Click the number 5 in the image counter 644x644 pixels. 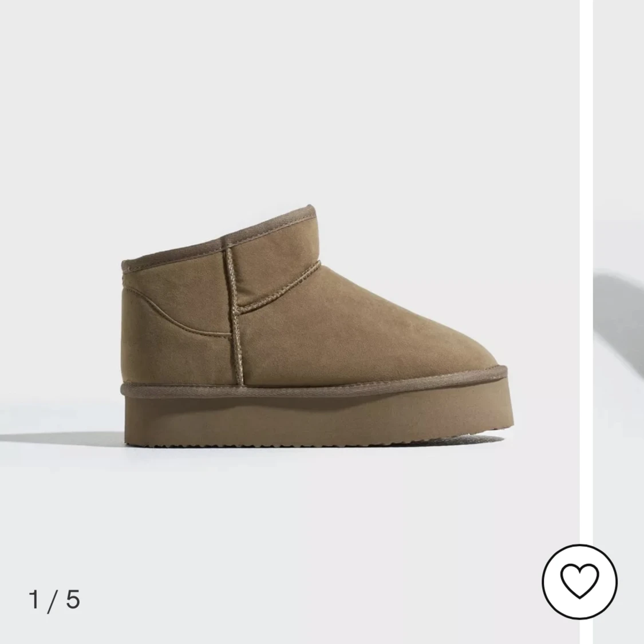click(73, 599)
